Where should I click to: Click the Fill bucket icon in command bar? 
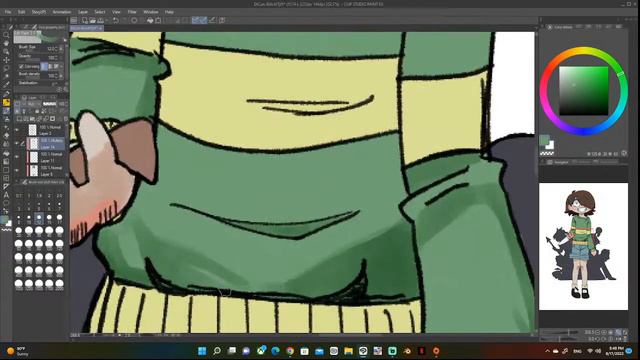coord(150,20)
